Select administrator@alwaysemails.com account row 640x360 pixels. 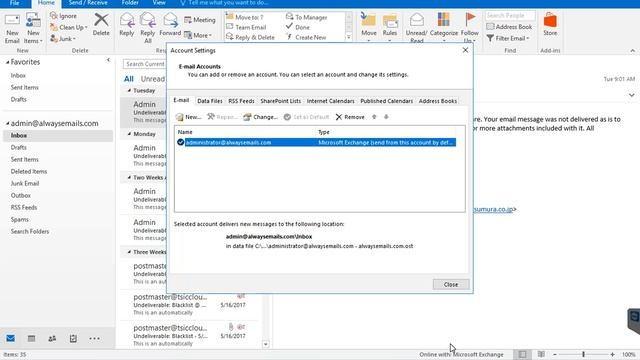click(316, 142)
